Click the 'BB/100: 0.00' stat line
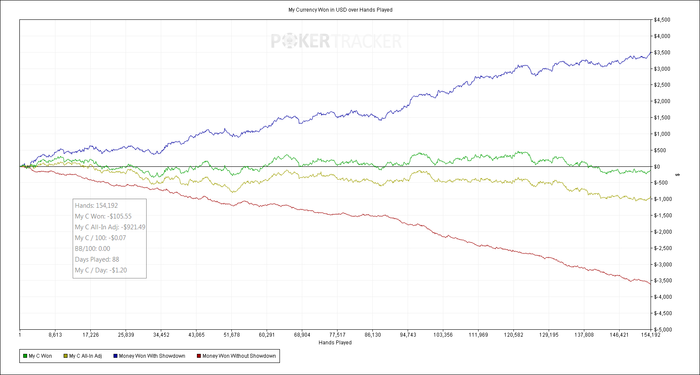 pyautogui.click(x=92, y=249)
